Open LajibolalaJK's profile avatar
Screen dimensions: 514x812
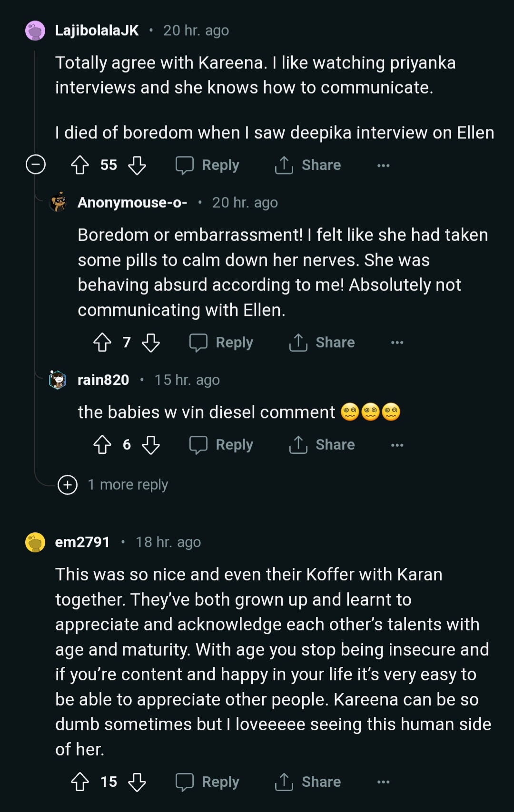coord(35,31)
